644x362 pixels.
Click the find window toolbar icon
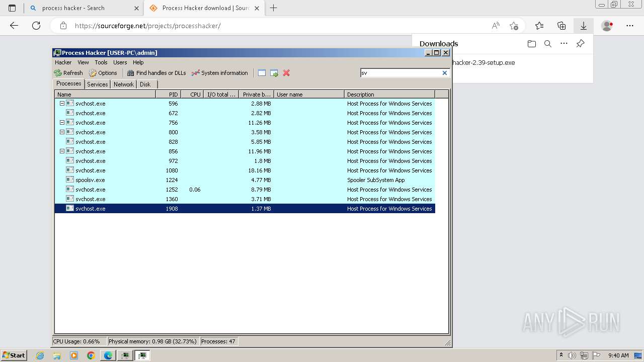point(262,73)
